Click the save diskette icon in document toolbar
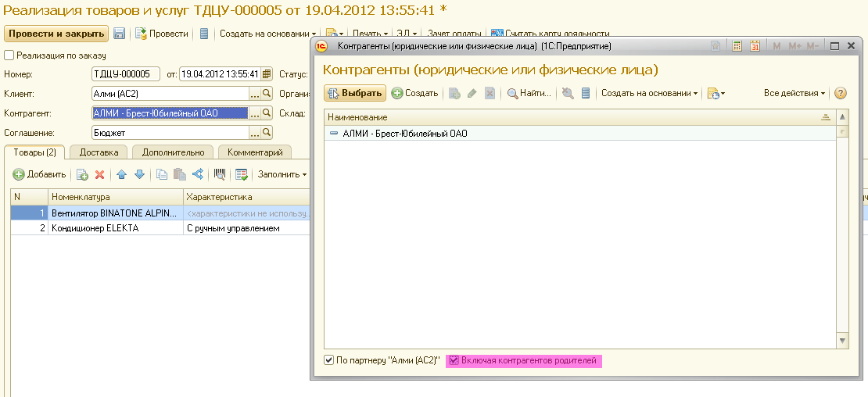The width and height of the screenshot is (868, 397). click(x=120, y=34)
